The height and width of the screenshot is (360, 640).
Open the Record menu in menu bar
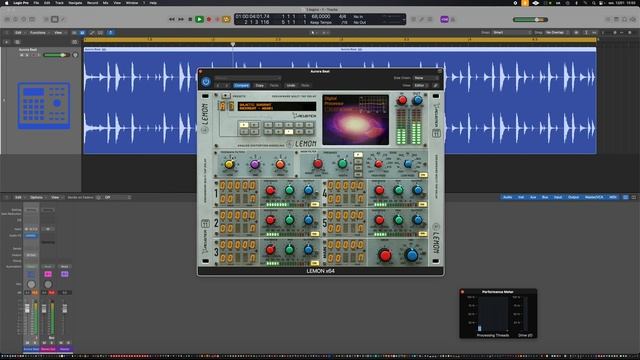[93, 3]
